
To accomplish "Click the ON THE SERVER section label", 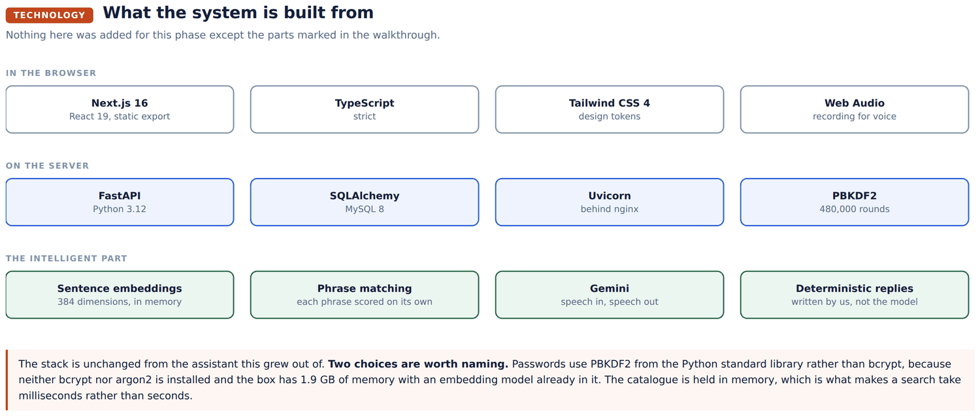I will point(48,166).
